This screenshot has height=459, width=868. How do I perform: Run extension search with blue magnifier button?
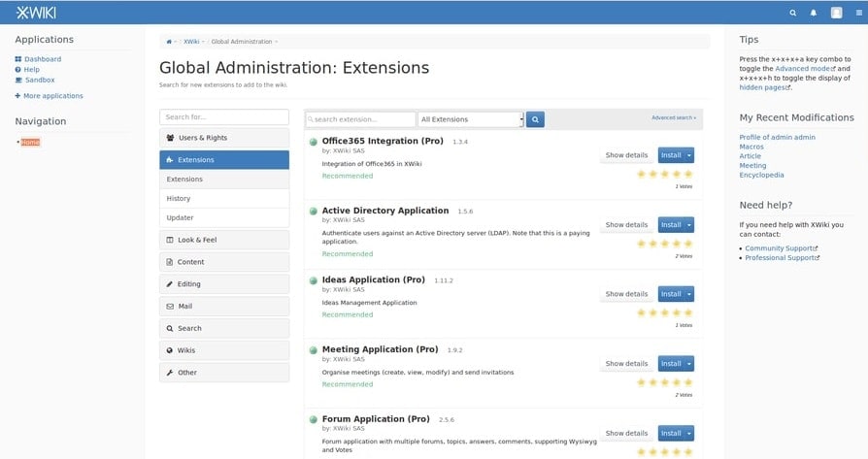535,119
